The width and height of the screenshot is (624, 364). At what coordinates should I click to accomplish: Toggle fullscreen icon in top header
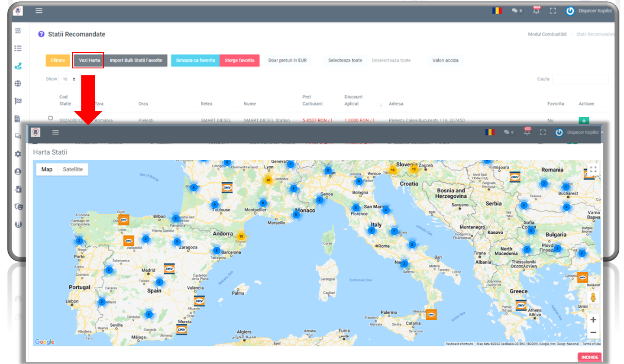553,11
